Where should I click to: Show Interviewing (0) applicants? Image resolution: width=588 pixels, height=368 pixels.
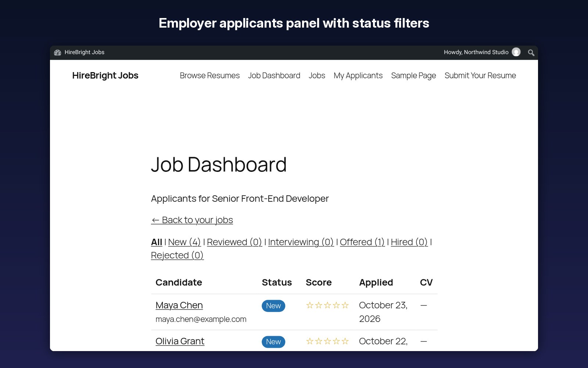coord(301,242)
